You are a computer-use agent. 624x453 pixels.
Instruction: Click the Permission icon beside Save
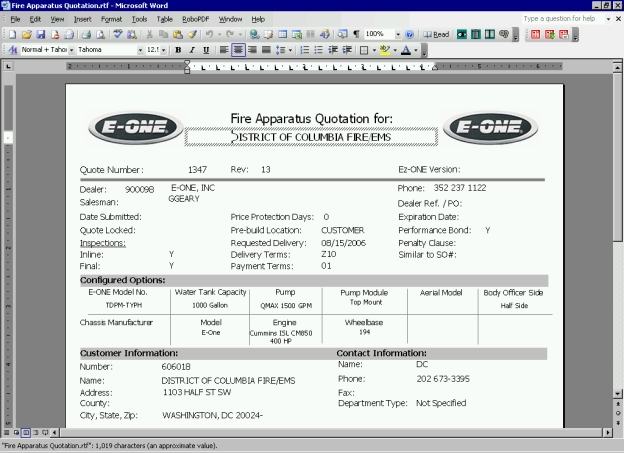(55, 35)
